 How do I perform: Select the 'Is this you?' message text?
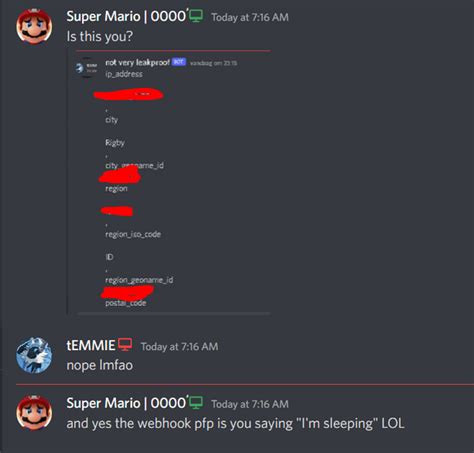click(100, 36)
